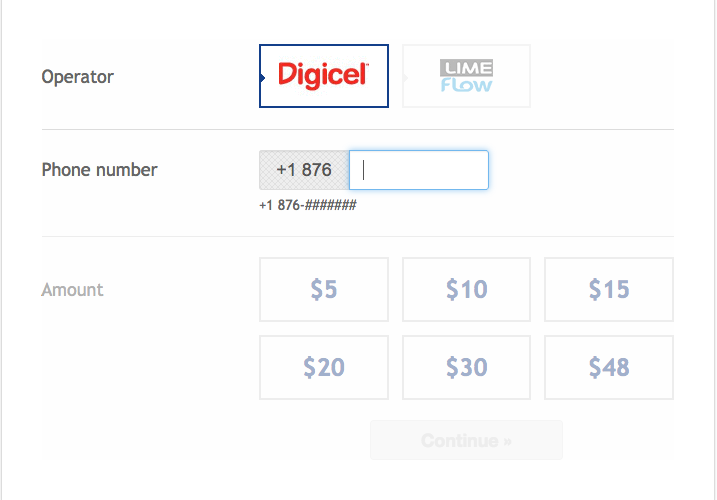Focus the phone number input field

point(419,170)
